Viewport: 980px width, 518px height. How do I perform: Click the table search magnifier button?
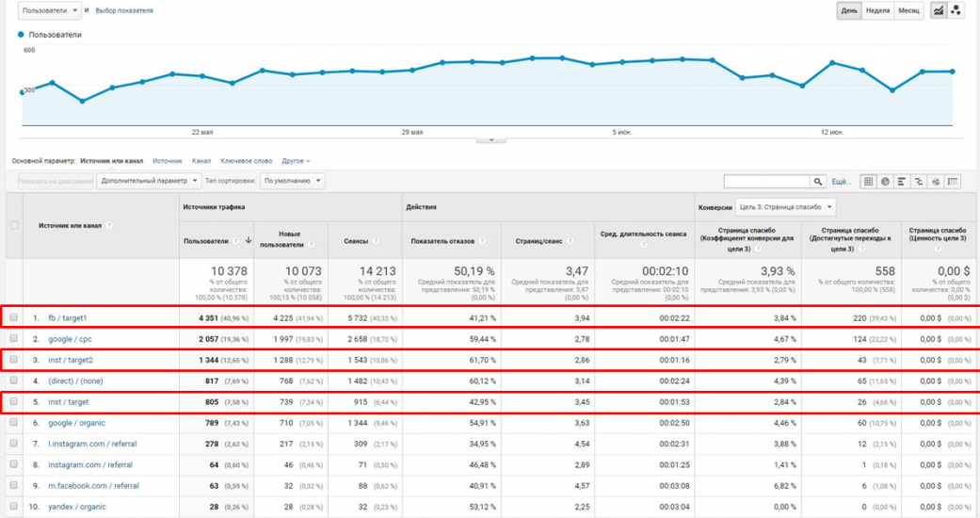(817, 182)
